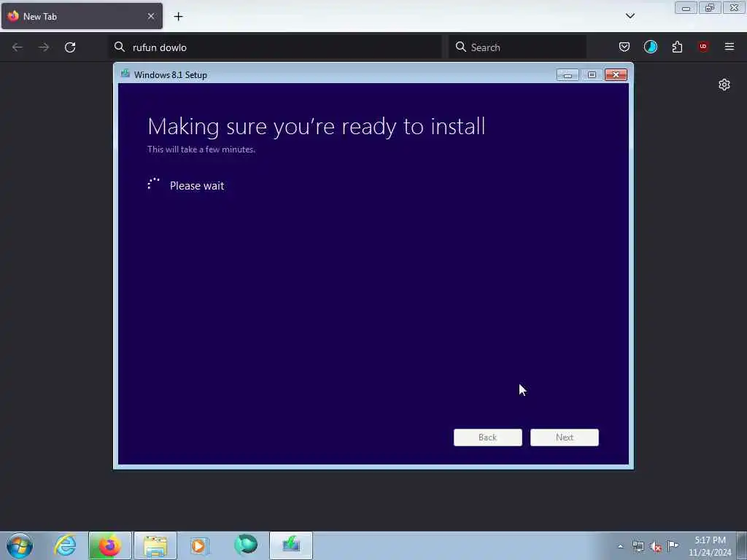This screenshot has height=560, width=747.
Task: Click the browser back arrow
Action: 18,47
